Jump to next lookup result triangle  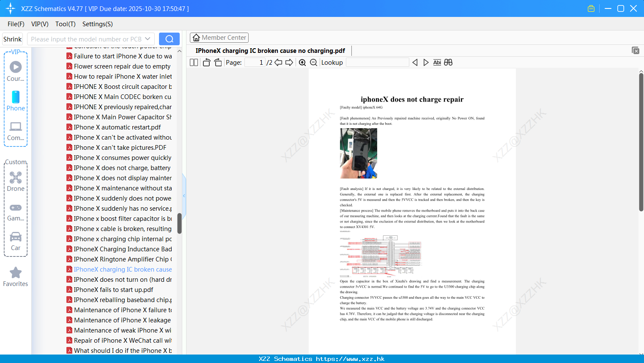[426, 63]
